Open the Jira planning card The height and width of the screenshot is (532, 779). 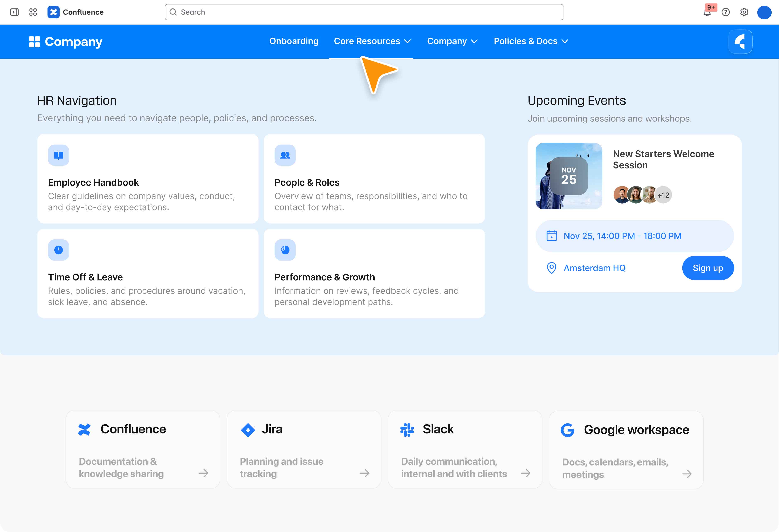[x=304, y=449]
